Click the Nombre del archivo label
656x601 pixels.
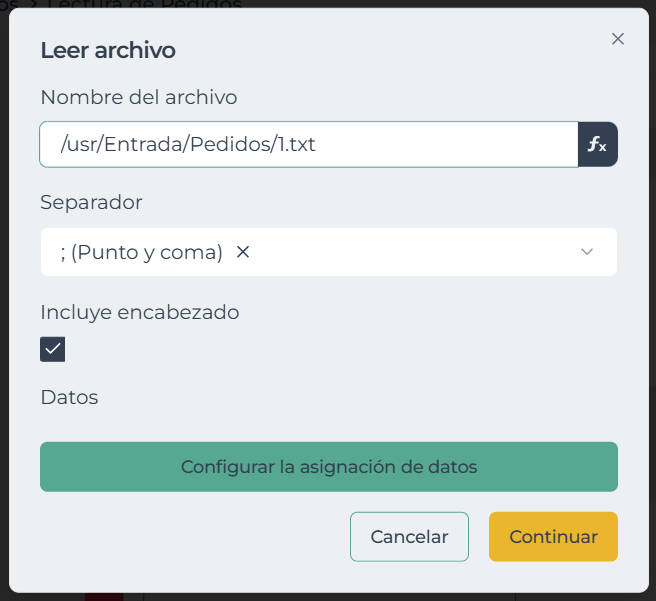[x=138, y=97]
